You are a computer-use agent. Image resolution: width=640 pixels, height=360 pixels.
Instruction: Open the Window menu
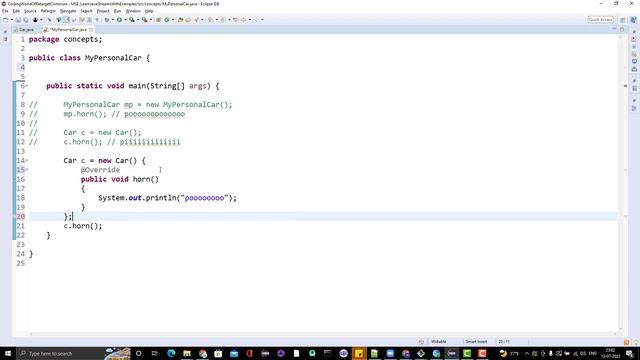tap(132, 11)
